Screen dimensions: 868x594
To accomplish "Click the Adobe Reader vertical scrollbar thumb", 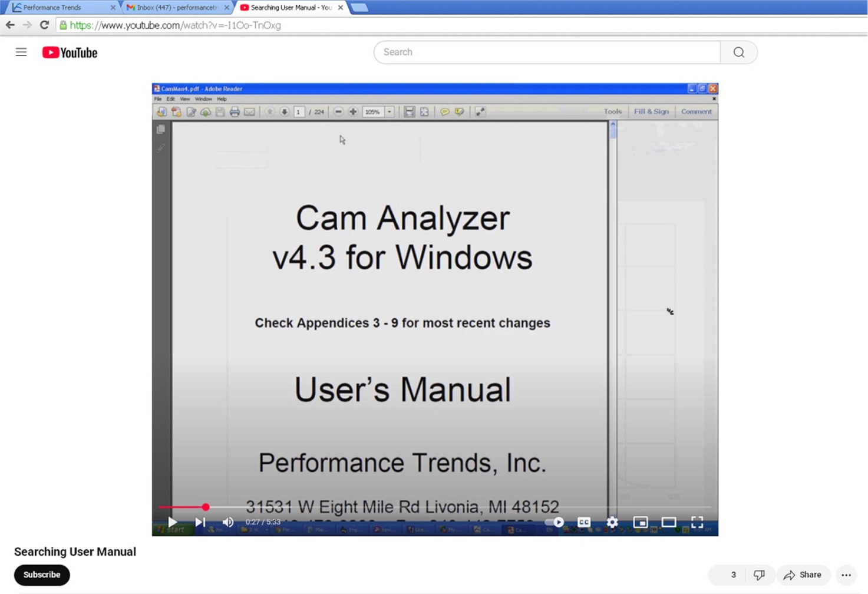I will pos(613,133).
